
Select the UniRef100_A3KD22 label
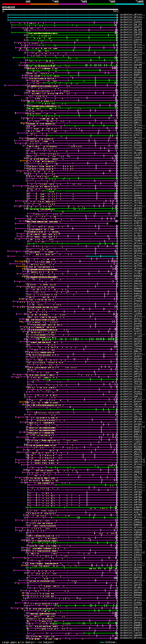click(x=131, y=367)
